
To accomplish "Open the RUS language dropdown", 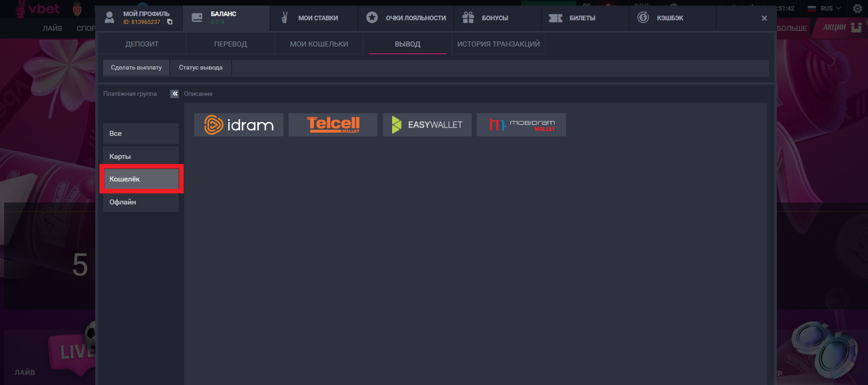I will point(825,8).
